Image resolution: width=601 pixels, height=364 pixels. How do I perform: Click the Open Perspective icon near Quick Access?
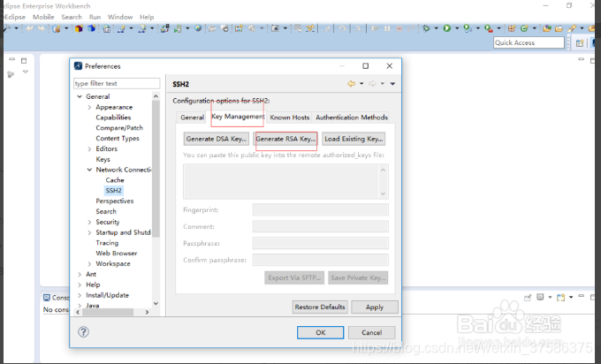click(x=580, y=43)
